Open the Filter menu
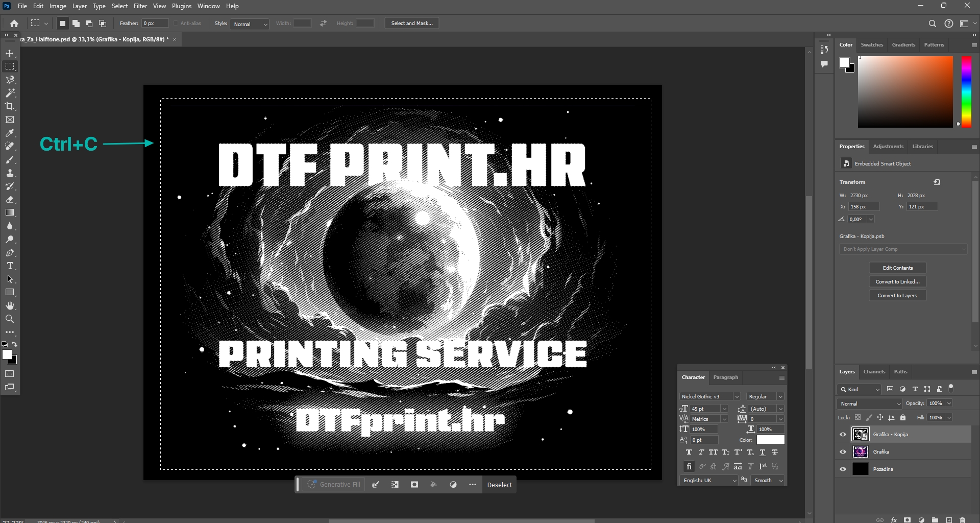This screenshot has width=980, height=523. coord(140,6)
